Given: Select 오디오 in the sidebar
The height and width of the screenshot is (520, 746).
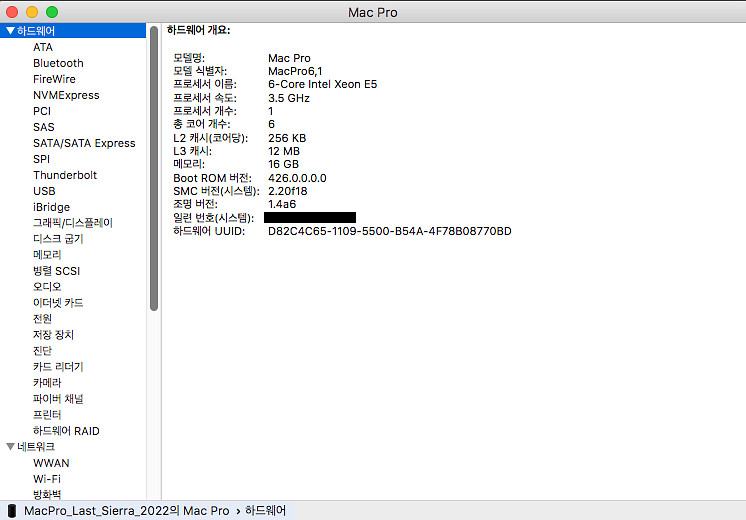Looking at the screenshot, I should click(47, 287).
